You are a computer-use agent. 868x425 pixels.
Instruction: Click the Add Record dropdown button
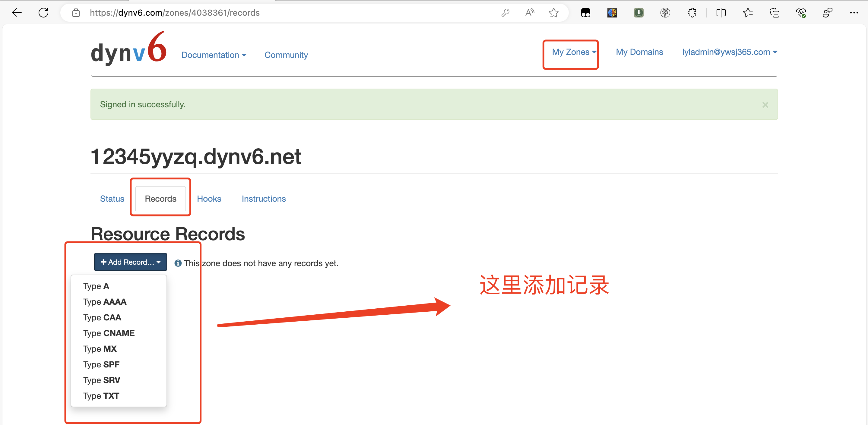click(x=130, y=262)
